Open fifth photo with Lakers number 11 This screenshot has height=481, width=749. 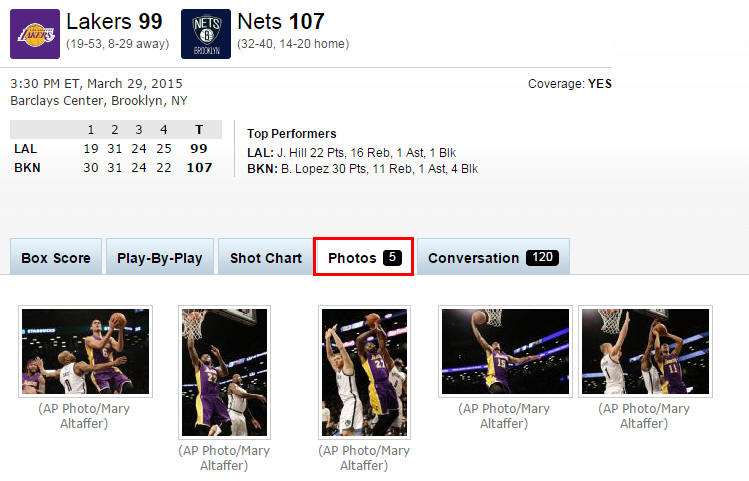(645, 352)
